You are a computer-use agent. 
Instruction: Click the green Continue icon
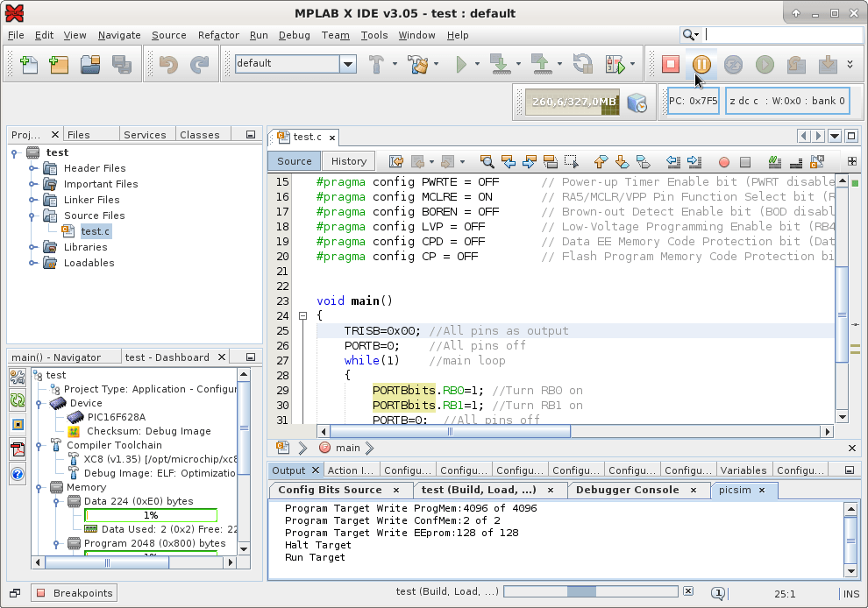(765, 64)
